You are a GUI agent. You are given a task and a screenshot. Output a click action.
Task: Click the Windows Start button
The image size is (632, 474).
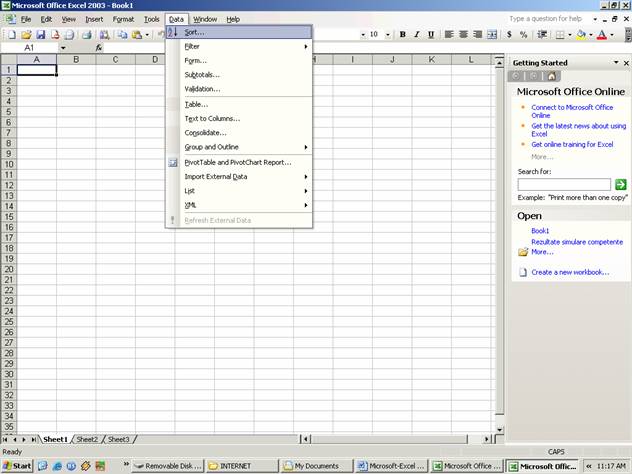tap(17, 466)
